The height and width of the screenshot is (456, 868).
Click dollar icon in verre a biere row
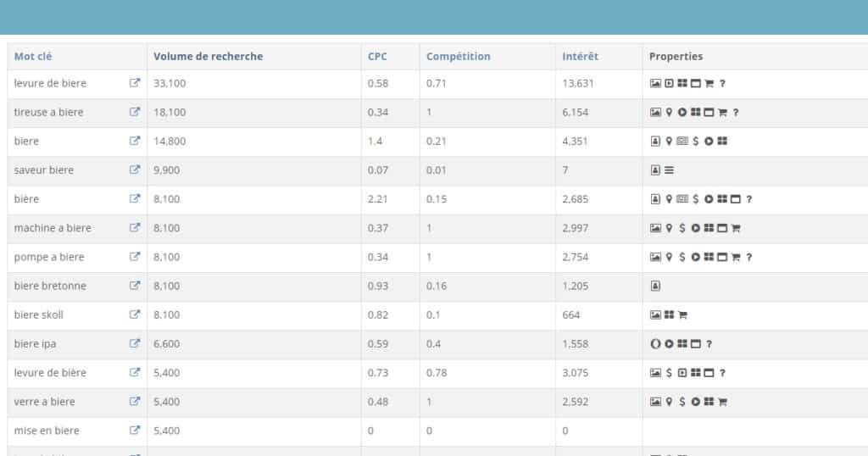pos(682,402)
